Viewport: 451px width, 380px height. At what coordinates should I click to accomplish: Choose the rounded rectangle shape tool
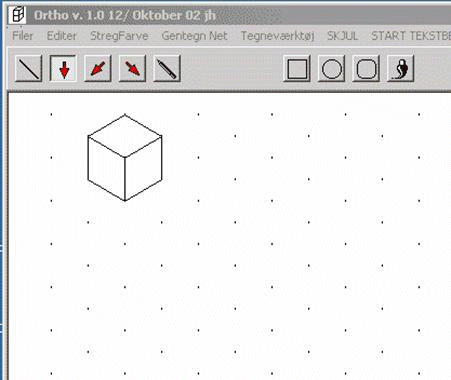pyautogui.click(x=366, y=69)
